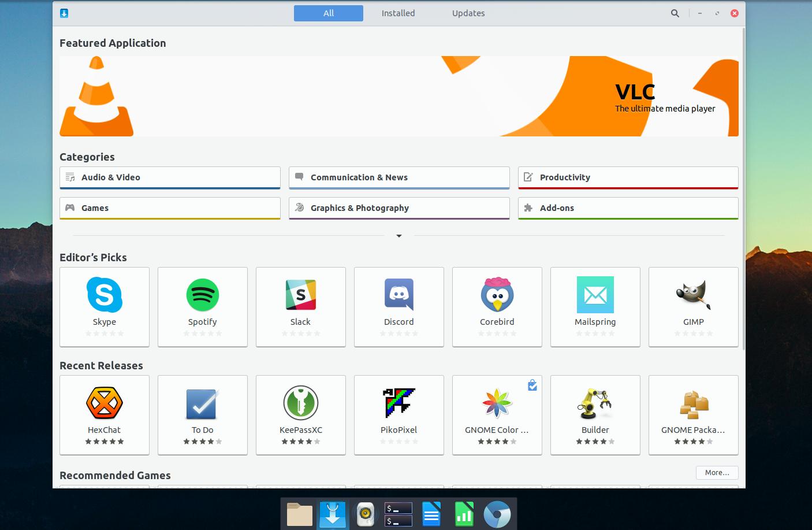Image resolution: width=812 pixels, height=530 pixels.
Task: Open the Skype app icon
Action: click(105, 295)
